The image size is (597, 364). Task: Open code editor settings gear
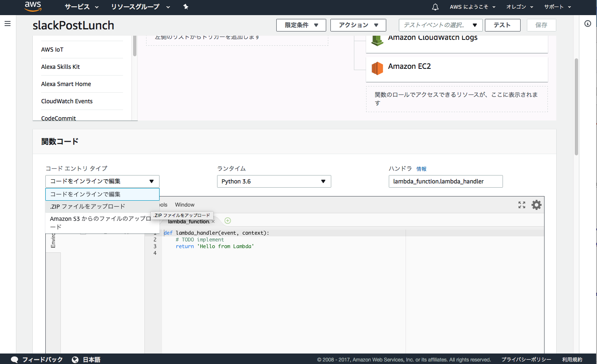tap(537, 205)
